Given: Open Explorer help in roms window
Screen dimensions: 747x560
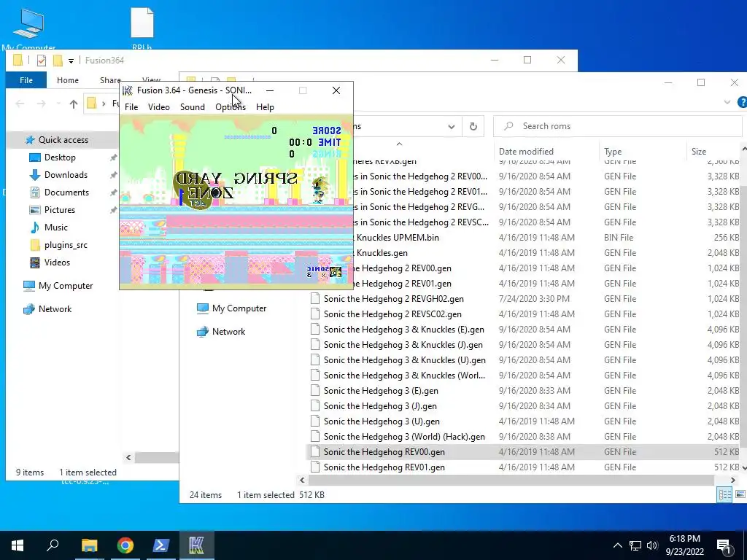Looking at the screenshot, I should pyautogui.click(x=742, y=102).
